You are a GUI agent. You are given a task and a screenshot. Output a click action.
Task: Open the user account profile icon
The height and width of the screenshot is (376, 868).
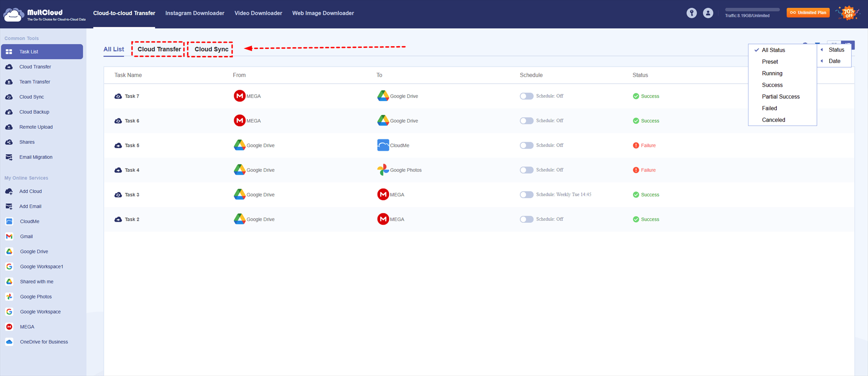708,13
